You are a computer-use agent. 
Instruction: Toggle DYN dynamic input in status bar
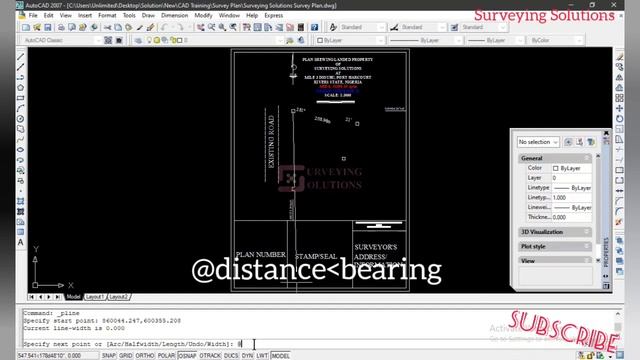click(x=247, y=356)
